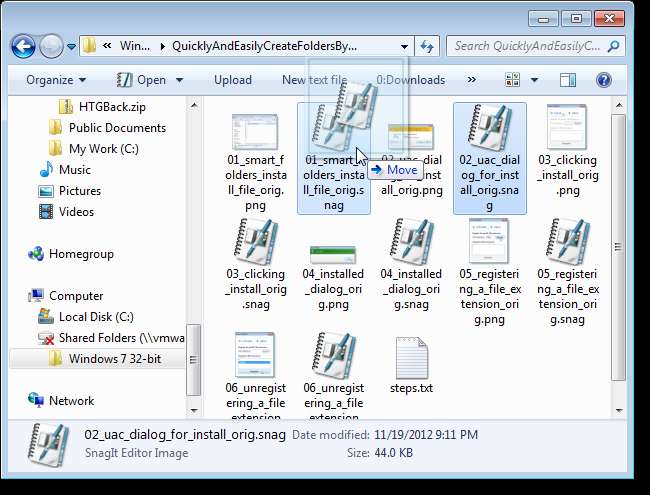Select Local Disk (C:)
This screenshot has height=495, width=650.
click(x=86, y=317)
